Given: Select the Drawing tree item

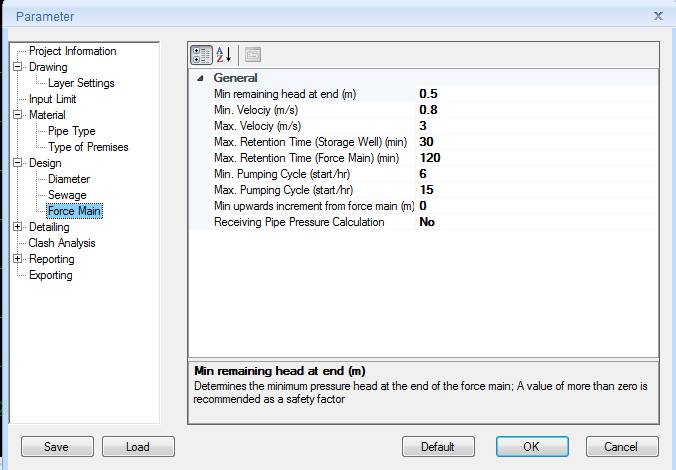Looking at the screenshot, I should pyautogui.click(x=48, y=67).
